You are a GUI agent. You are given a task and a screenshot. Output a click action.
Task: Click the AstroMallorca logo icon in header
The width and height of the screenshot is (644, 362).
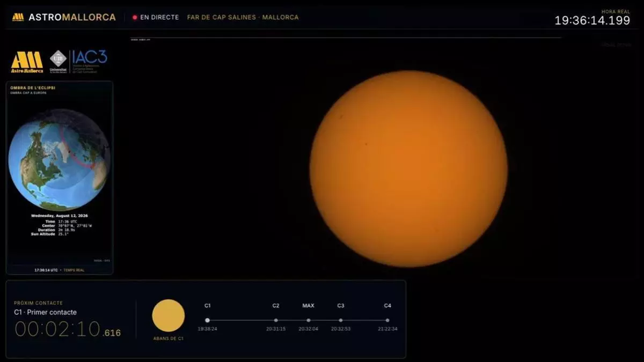click(18, 17)
